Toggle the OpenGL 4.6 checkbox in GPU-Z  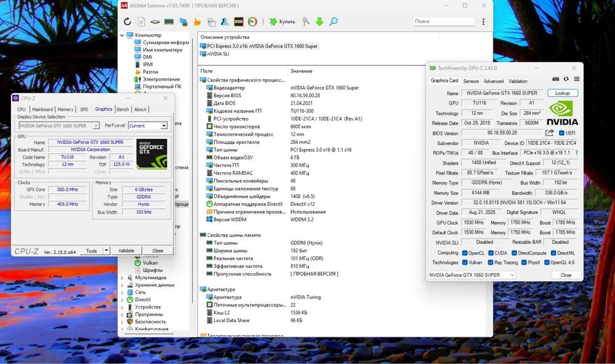coord(547,263)
